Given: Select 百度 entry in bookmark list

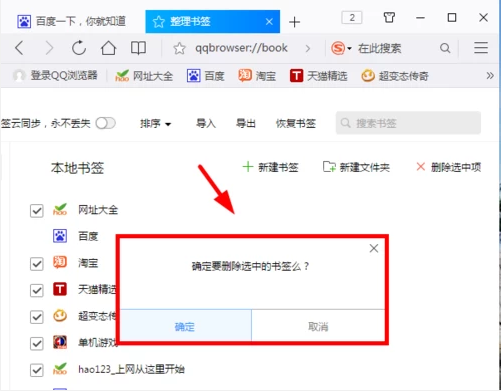Looking at the screenshot, I should point(88,236).
